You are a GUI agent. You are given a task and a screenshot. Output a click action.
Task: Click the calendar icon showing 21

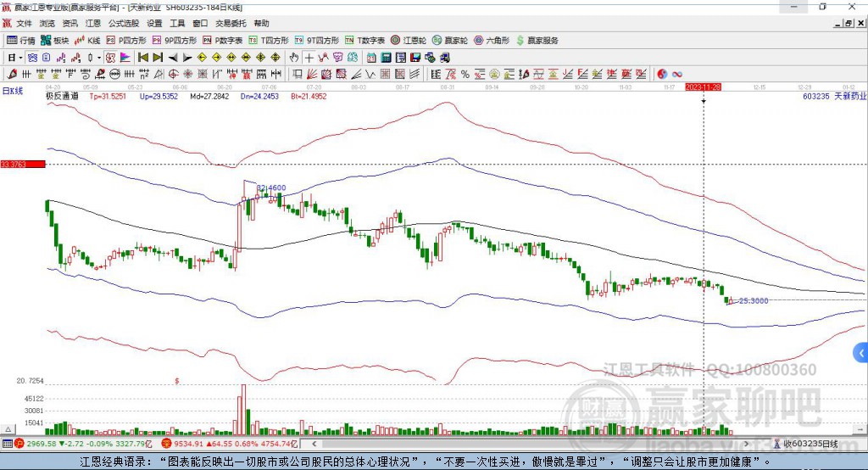click(371, 58)
